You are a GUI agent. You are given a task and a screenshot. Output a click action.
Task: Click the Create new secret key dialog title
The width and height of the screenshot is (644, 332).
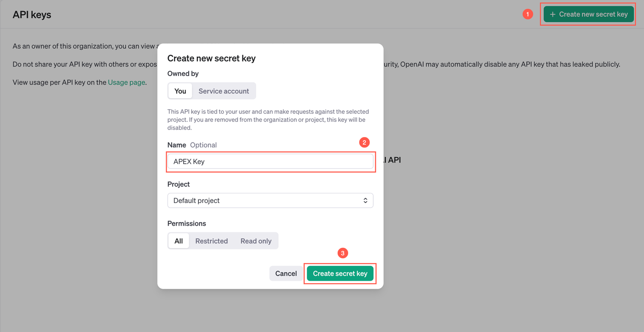pyautogui.click(x=211, y=58)
